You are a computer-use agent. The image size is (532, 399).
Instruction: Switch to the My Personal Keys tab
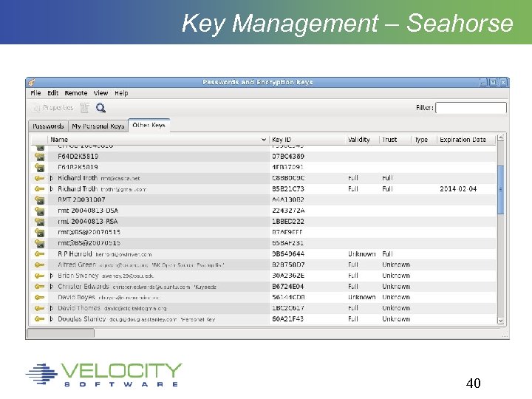[x=98, y=126]
